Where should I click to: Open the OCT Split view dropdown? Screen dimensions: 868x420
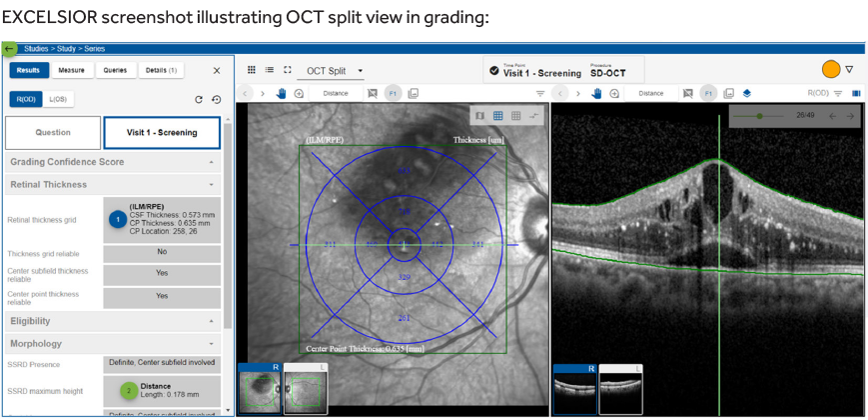pos(335,71)
